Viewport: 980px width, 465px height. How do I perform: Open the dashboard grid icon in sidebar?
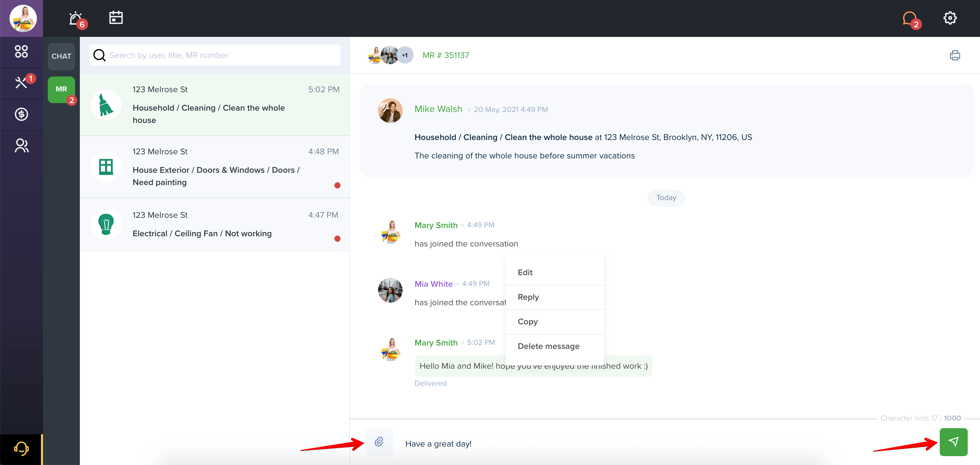tap(21, 51)
